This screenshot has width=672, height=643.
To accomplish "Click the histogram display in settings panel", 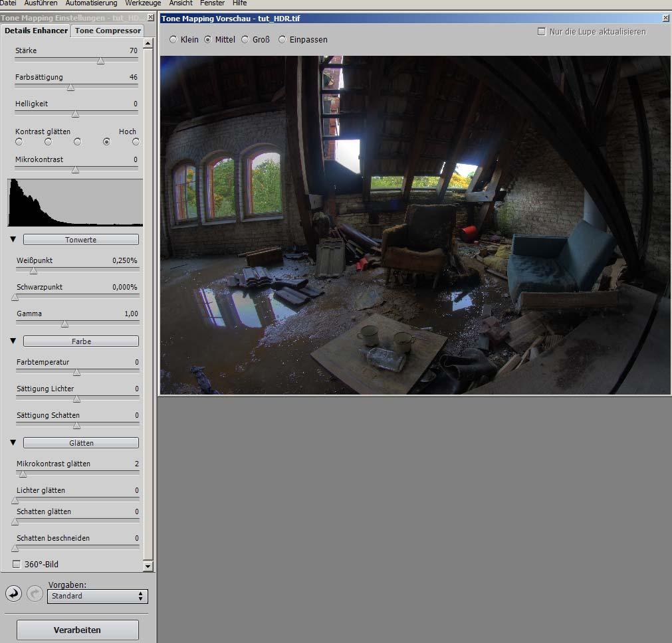I will [75, 203].
